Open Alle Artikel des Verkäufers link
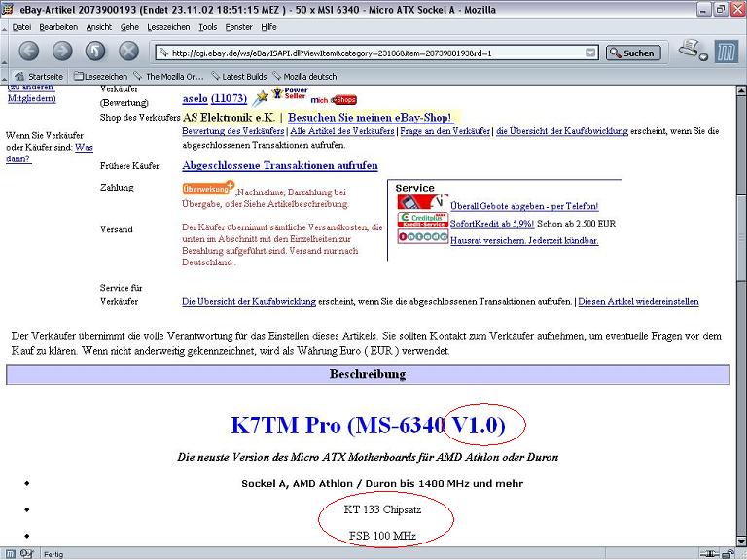The width and height of the screenshot is (747, 560). point(342,131)
